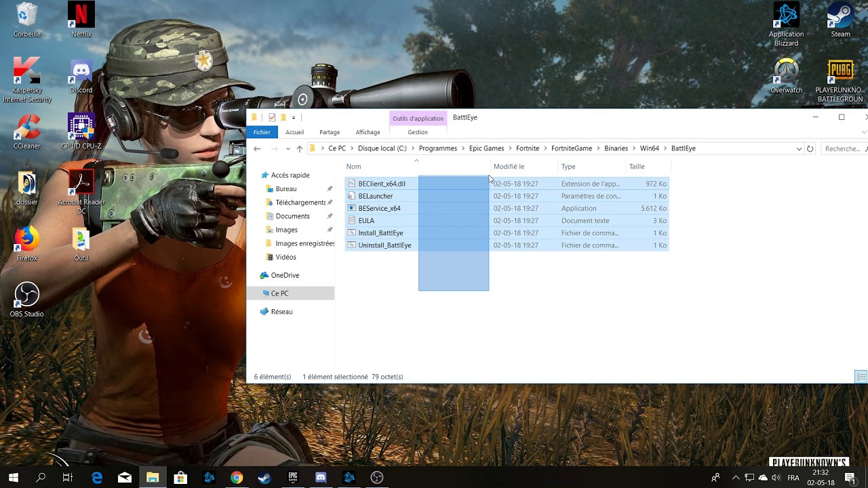Select OneDrive in the navigation pane
The height and width of the screenshot is (488, 868).
tap(285, 275)
